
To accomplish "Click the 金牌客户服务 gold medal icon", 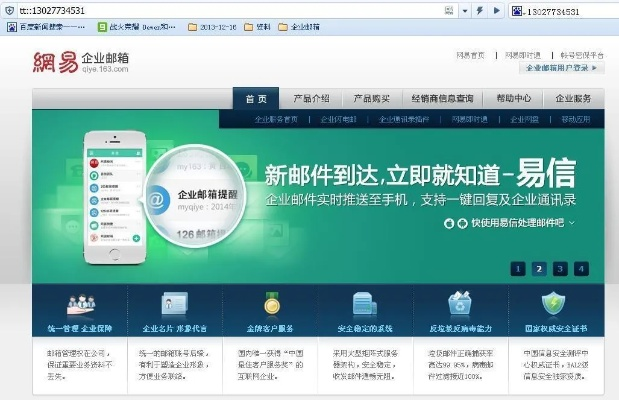I will 271,303.
